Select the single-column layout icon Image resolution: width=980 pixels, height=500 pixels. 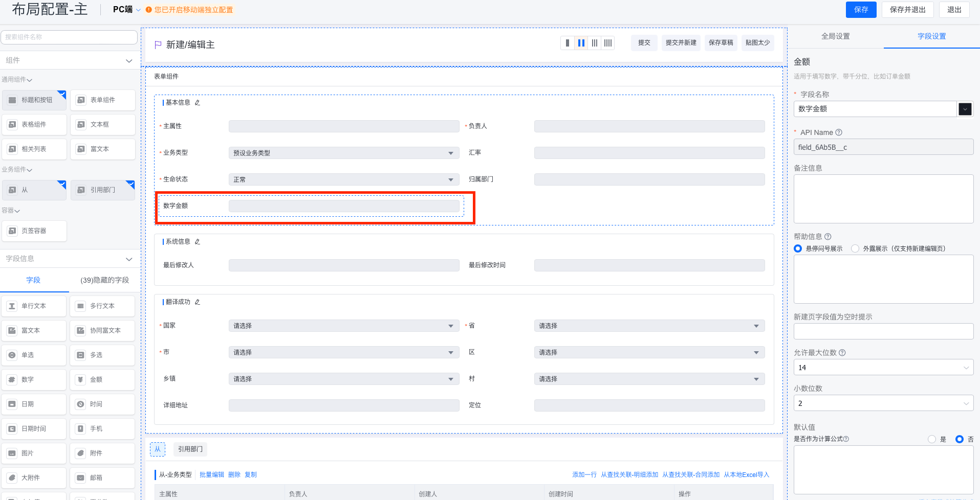pyautogui.click(x=568, y=43)
